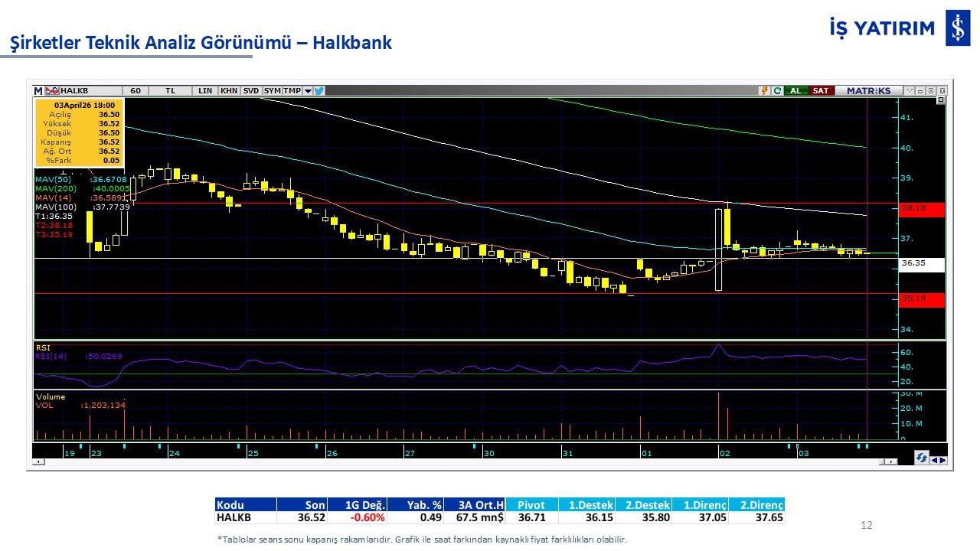Click the Twitter bird icon

(x=319, y=90)
